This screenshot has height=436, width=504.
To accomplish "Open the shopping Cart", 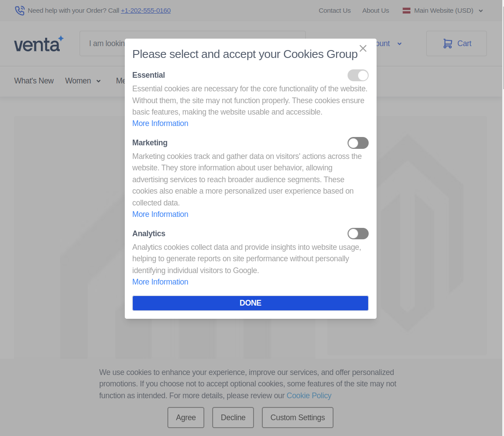I will 456,43.
